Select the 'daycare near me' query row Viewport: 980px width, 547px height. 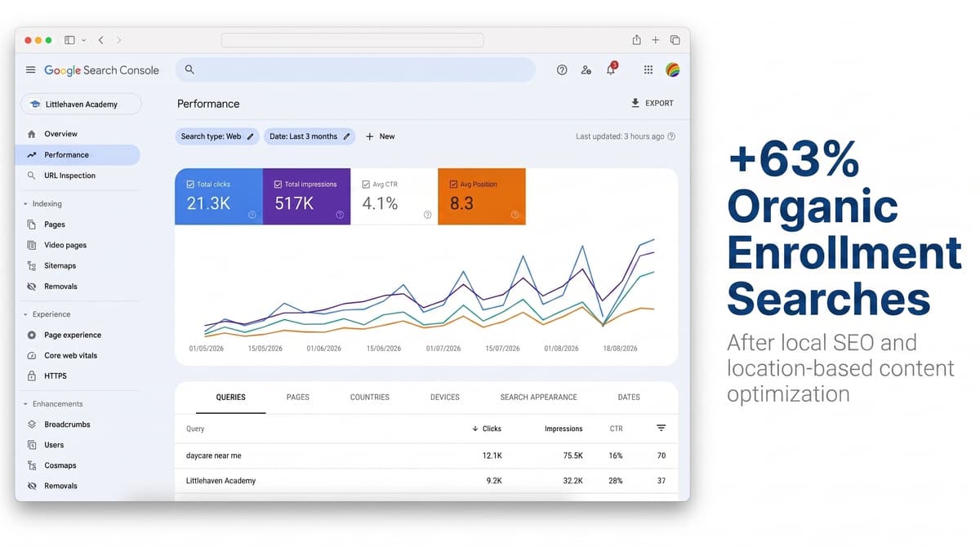[x=426, y=456]
